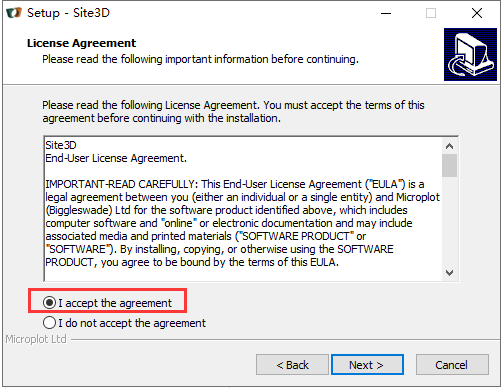Click the license scrollbar down arrow

pos(449,273)
